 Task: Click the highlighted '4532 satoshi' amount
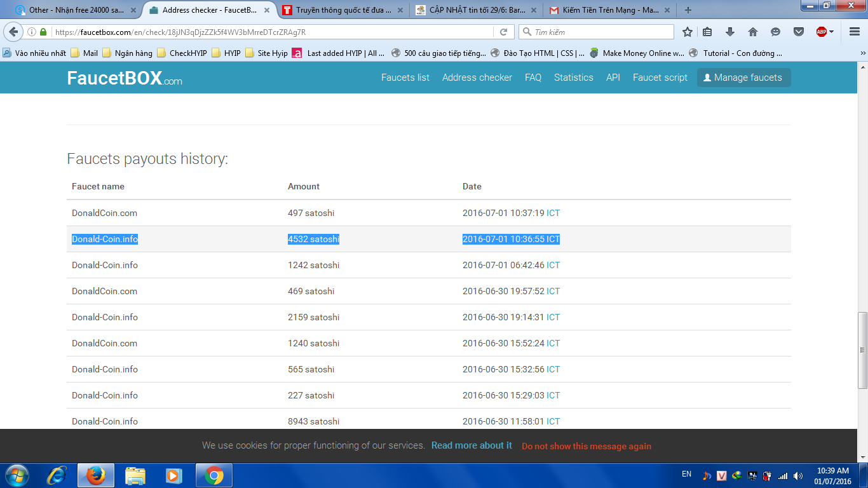click(313, 239)
